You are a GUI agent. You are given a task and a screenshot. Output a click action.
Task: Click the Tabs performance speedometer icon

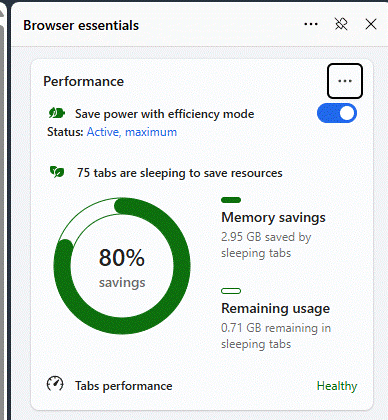[55, 384]
